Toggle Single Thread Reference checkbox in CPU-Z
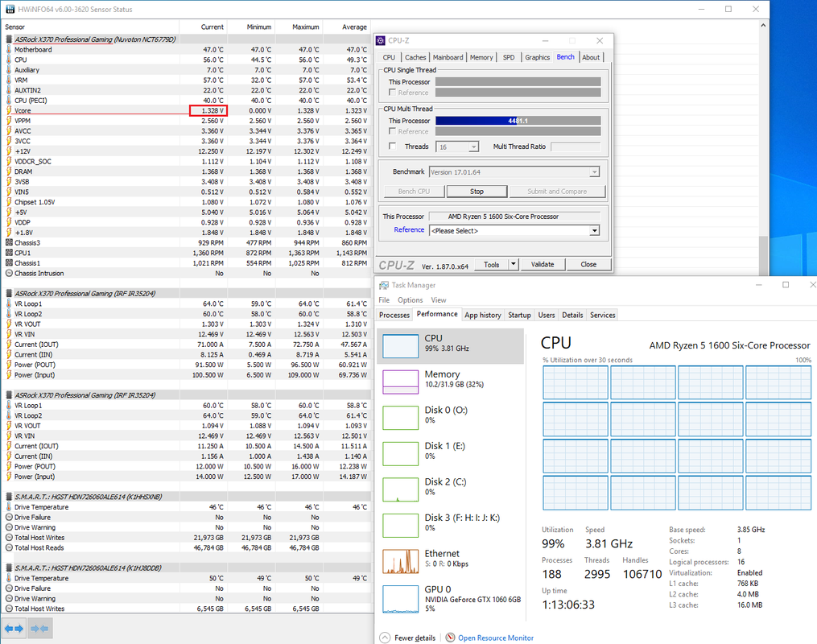The width and height of the screenshot is (817, 644). (x=392, y=93)
